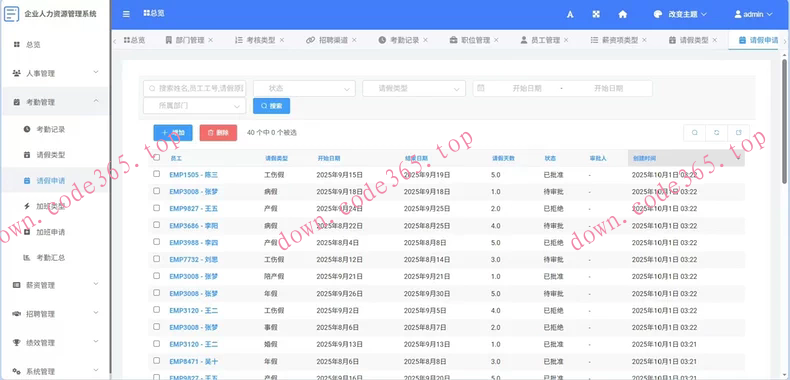The width and height of the screenshot is (790, 380).
Task: Toggle the sidebar hamburger menu icon
Action: click(126, 14)
